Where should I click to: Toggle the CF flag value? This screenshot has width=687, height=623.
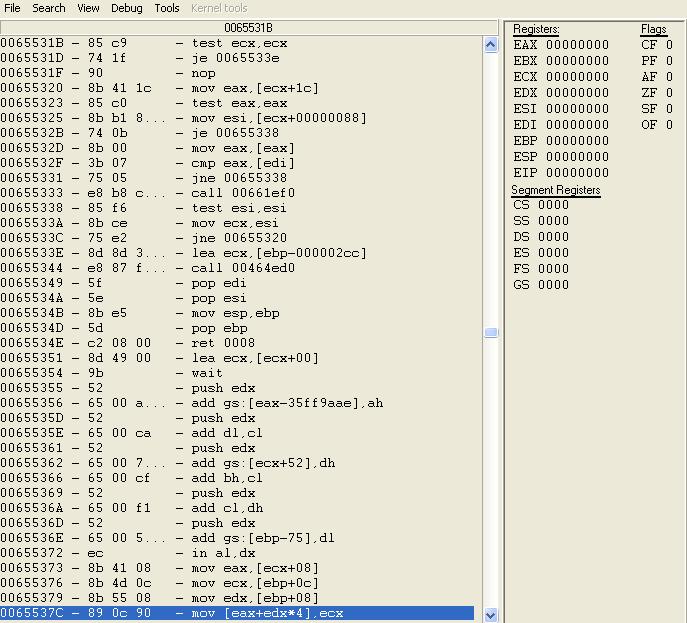coord(669,45)
